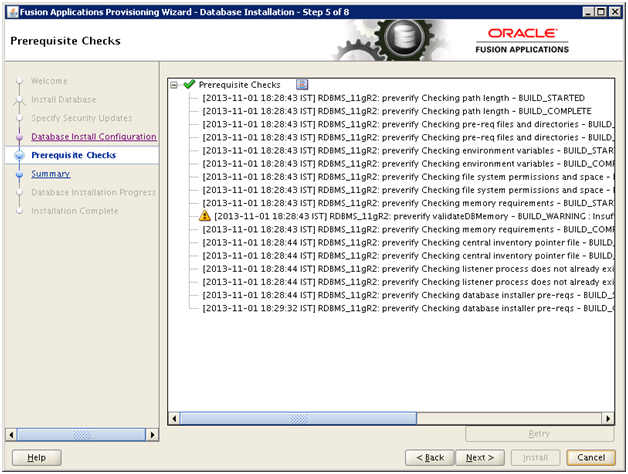This screenshot has width=628, height=474.
Task: Open the log icon next to Prerequisite Checks
Action: pyautogui.click(x=302, y=85)
